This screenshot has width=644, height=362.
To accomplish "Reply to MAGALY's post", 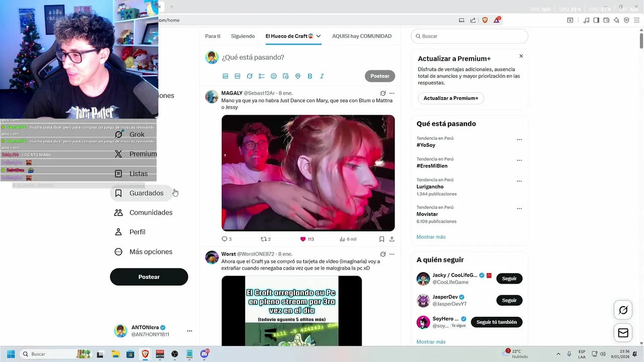I will coord(226,239).
